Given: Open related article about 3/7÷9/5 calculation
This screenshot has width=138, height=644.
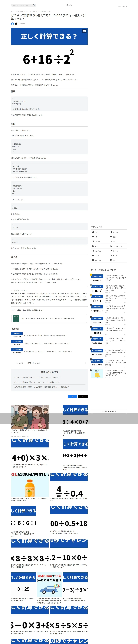Looking at the screenshot, I should 37,377.
